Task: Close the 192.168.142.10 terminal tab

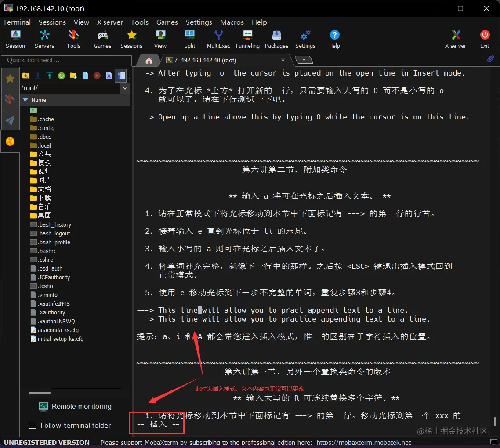Action: tap(283, 60)
